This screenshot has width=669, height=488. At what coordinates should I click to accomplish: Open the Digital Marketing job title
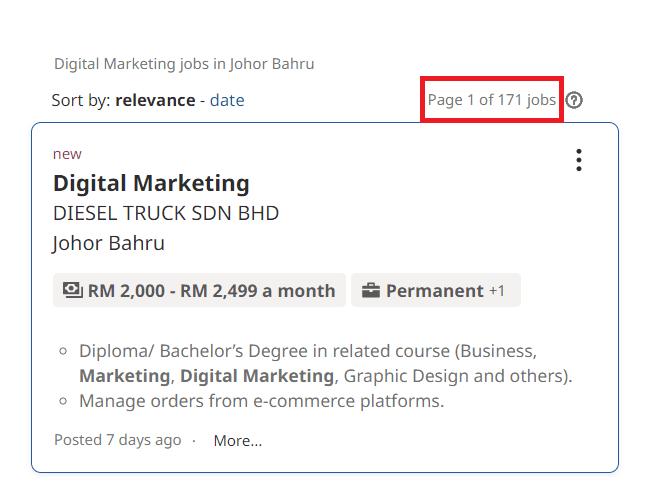point(151,183)
